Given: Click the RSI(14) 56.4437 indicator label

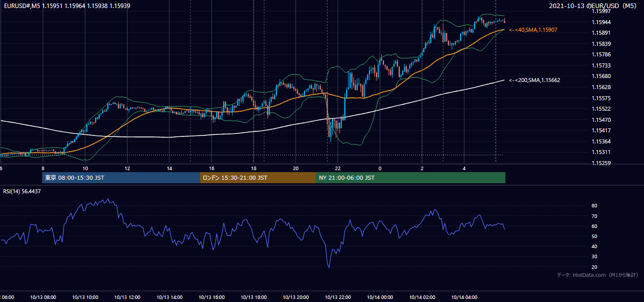Looking at the screenshot, I should (x=22, y=191).
